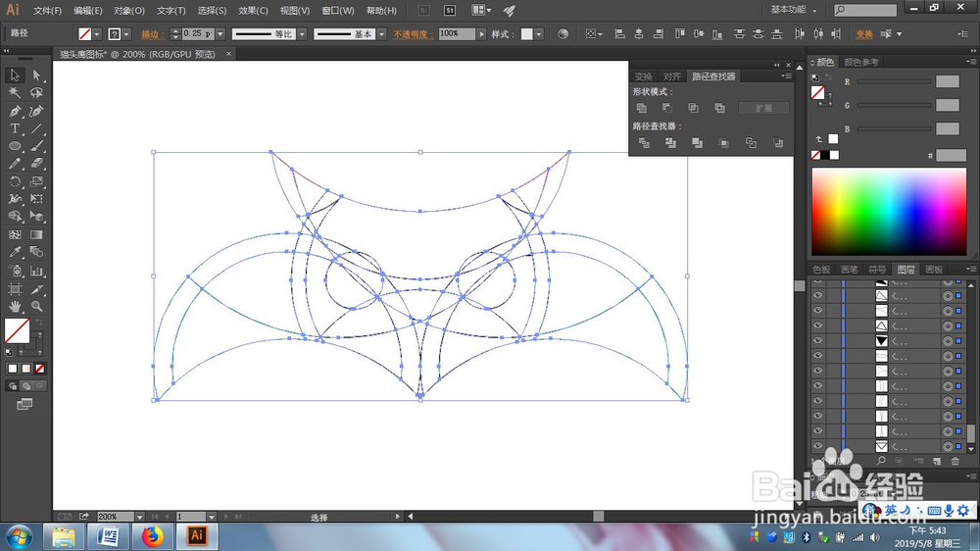Open the 窗口(W) menu
980x551 pixels.
(337, 11)
